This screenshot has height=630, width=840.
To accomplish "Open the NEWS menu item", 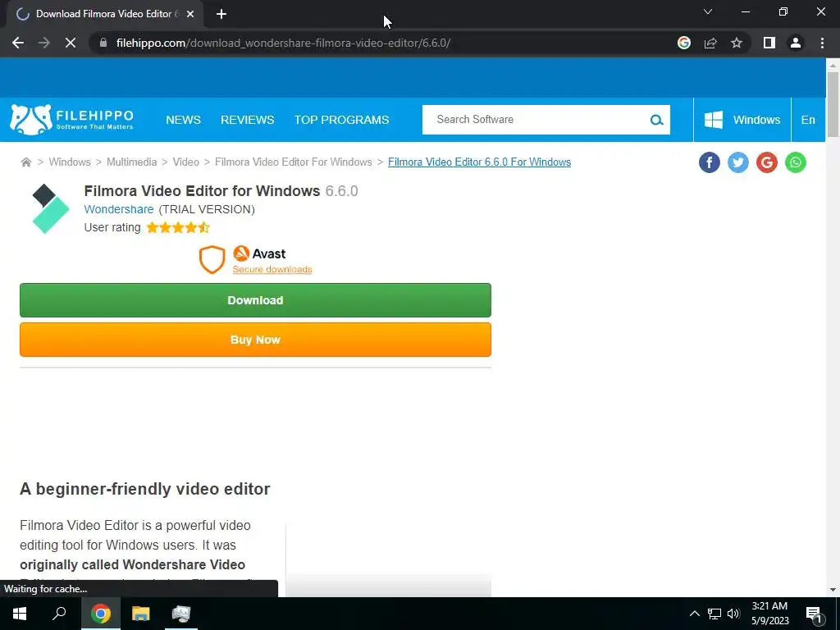I will coord(183,120).
